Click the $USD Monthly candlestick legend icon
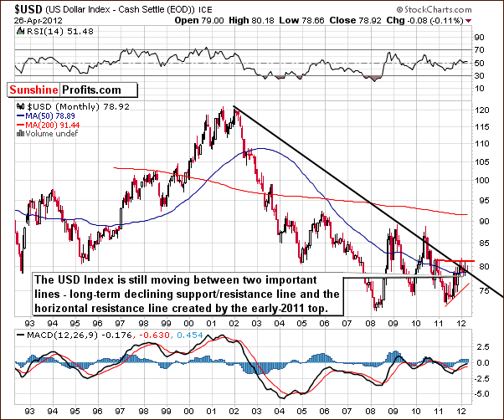The image size is (504, 420). click(x=21, y=106)
